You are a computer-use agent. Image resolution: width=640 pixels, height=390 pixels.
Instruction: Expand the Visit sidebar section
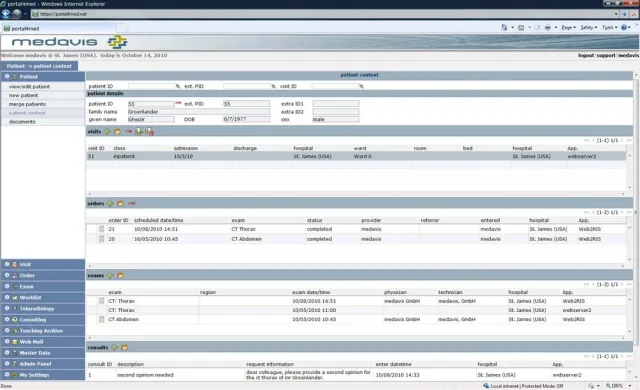pos(43,264)
